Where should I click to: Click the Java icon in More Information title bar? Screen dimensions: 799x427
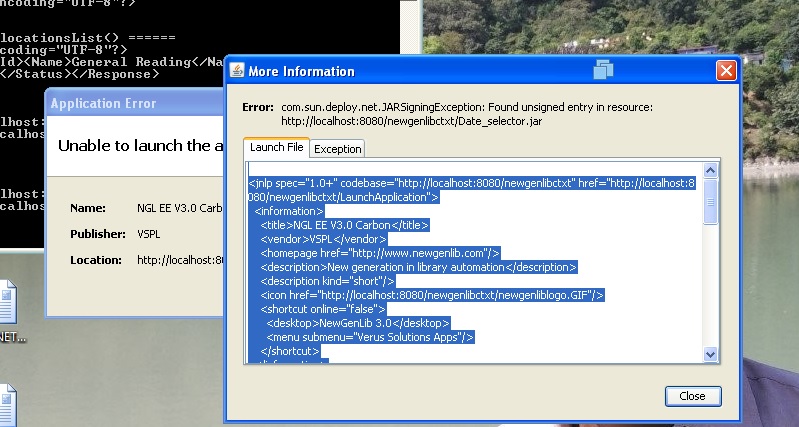pyautogui.click(x=237, y=71)
